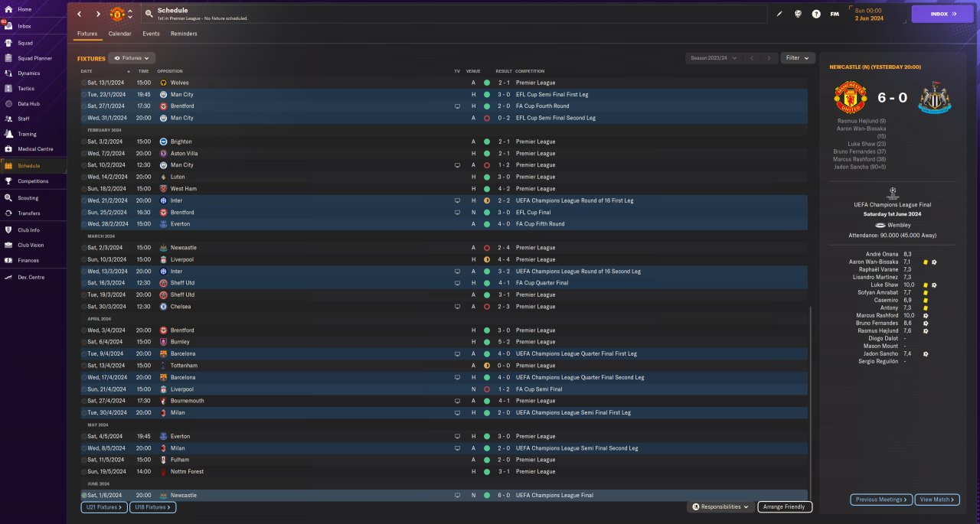Switch to the Events tab

tap(151, 34)
